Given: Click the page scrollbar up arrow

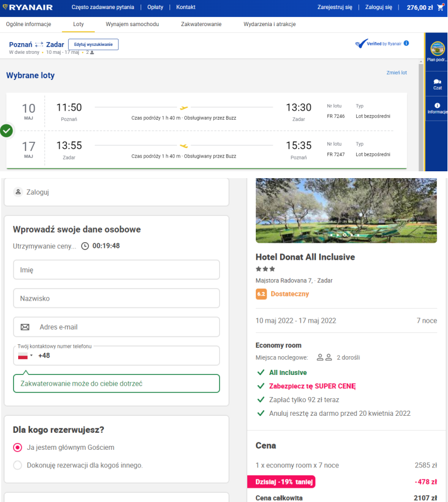Looking at the screenshot, I should pos(421,61).
